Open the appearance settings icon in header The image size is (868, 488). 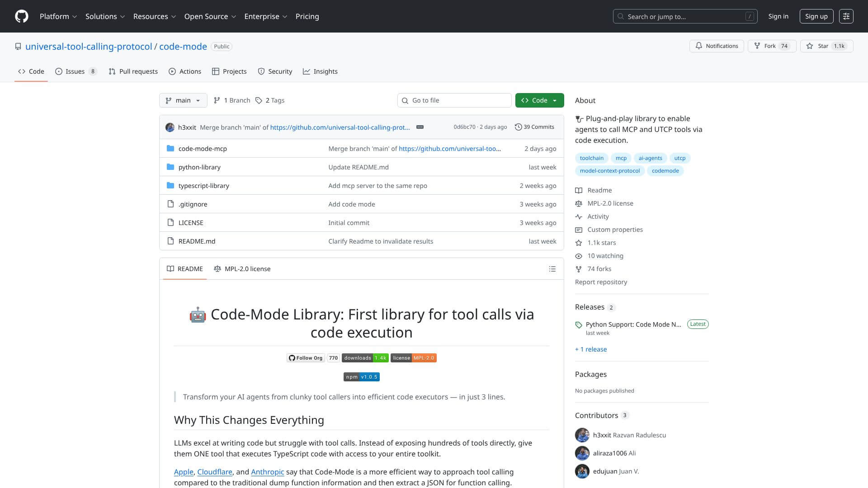(x=846, y=16)
